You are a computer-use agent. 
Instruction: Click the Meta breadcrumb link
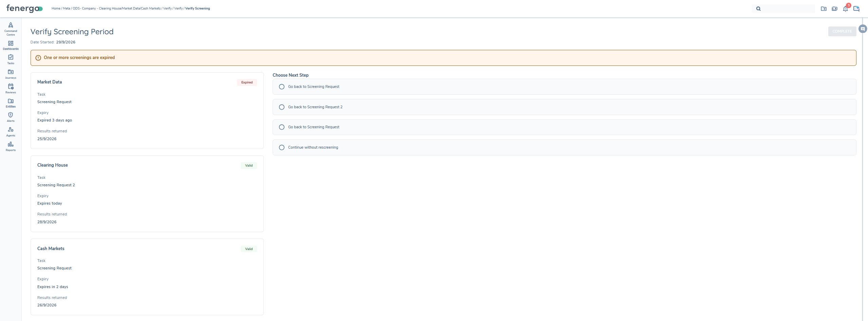(x=66, y=8)
